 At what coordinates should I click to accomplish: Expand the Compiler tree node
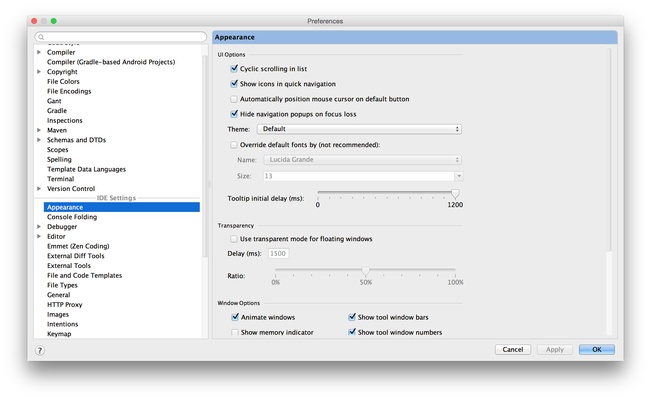(39, 52)
